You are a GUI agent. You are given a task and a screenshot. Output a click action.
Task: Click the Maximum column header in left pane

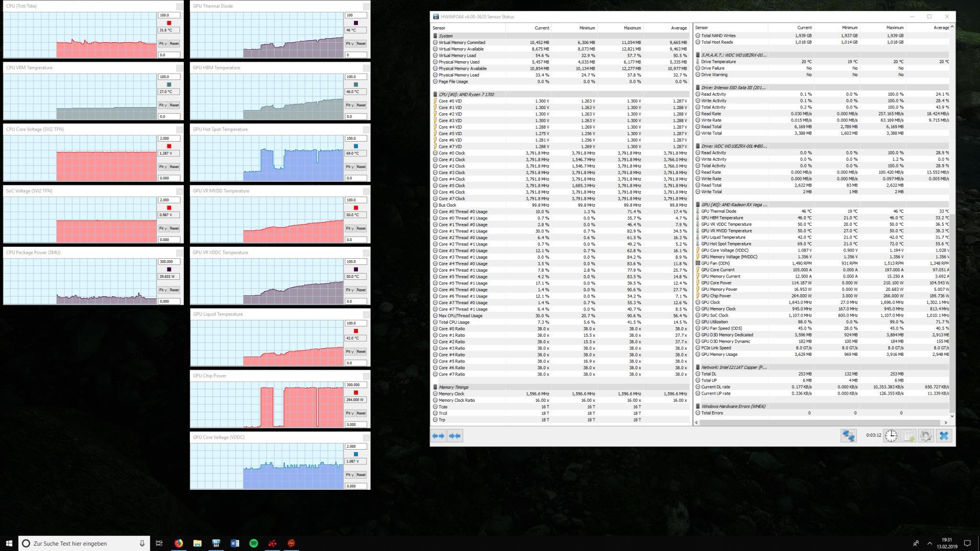pyautogui.click(x=632, y=28)
